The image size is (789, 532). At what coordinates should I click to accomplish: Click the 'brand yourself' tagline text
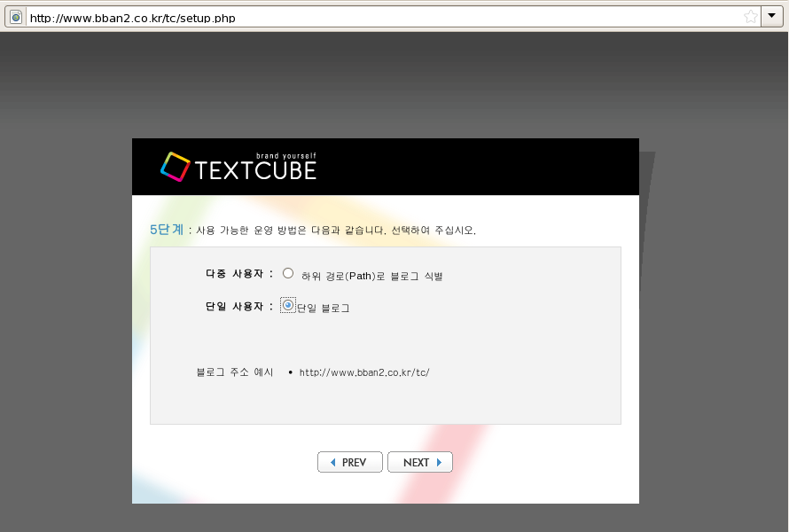(285, 156)
